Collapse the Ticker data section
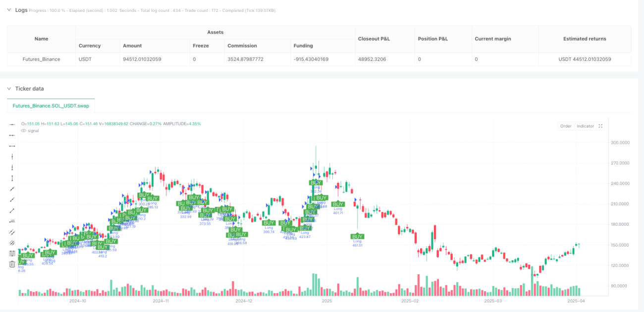The height and width of the screenshot is (312, 644). (x=9, y=88)
